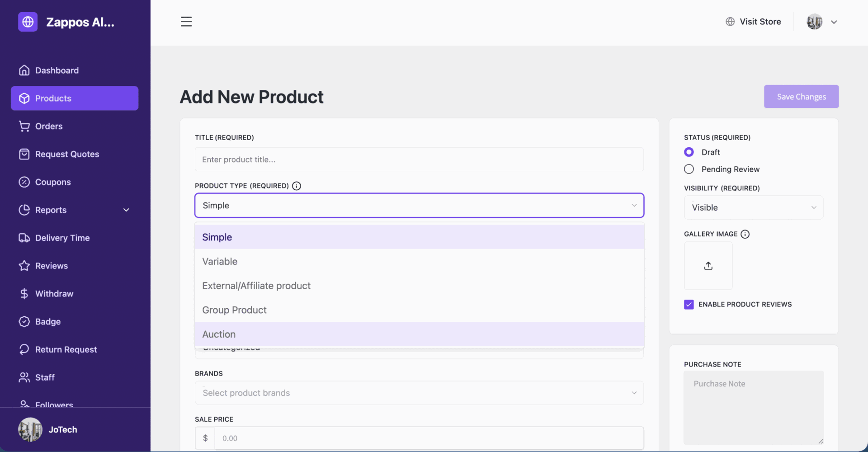The image size is (868, 452).
Task: Open the Reviews page
Action: click(75, 266)
